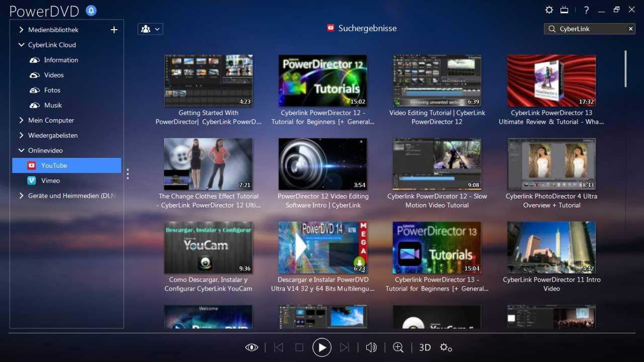Screen dimensions: 644x362
Task: Click the vertical scrollbar of search results
Action: (626, 68)
